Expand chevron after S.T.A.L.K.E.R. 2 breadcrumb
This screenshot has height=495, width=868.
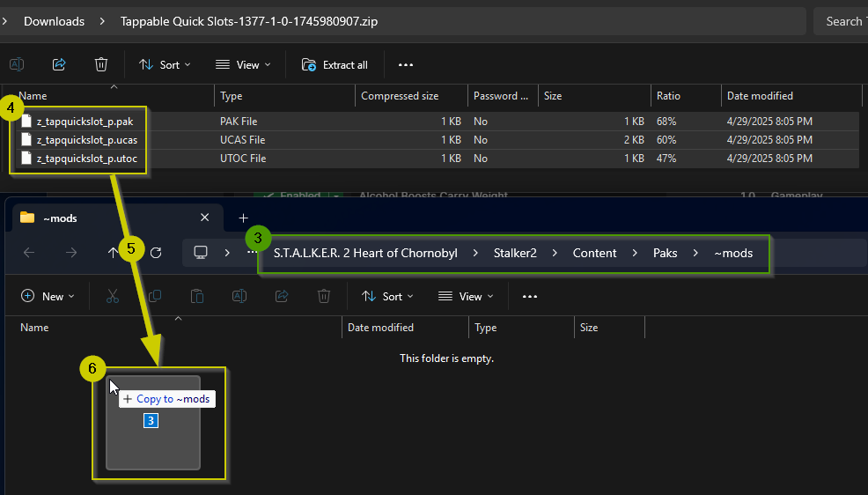475,253
